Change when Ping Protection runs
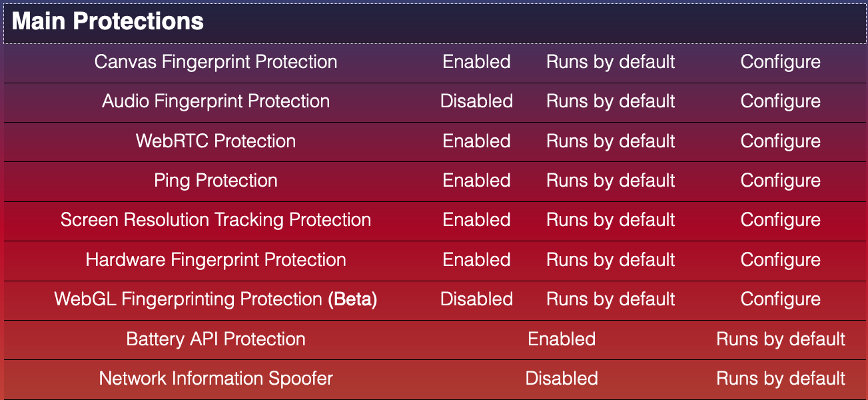Screen dimensions: 868x400 tap(610, 181)
